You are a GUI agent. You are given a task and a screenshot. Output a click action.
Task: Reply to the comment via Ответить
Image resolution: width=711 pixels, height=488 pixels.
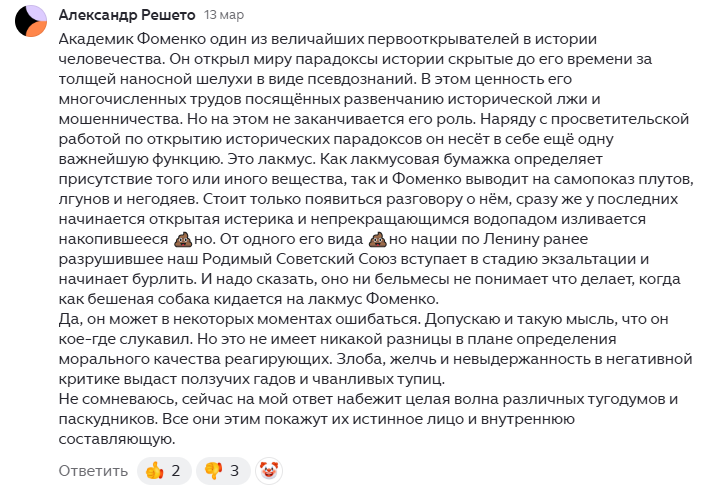click(93, 471)
